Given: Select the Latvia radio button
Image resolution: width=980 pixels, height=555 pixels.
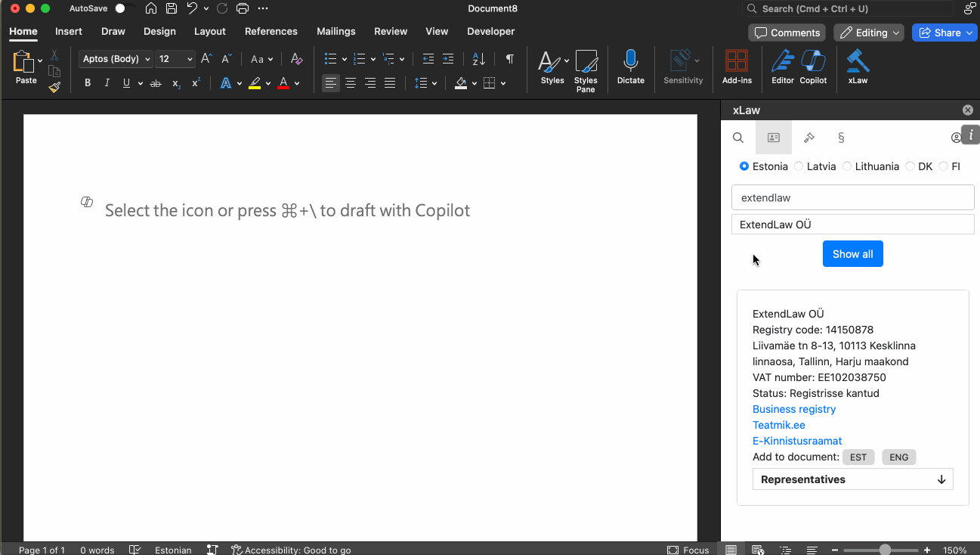Looking at the screenshot, I should coord(799,166).
